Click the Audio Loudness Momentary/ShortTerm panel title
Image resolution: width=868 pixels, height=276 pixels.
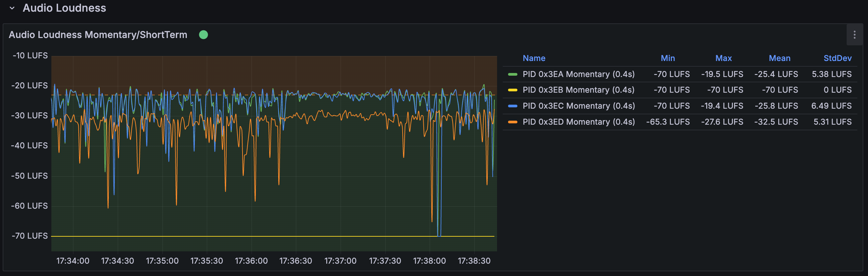tap(98, 35)
